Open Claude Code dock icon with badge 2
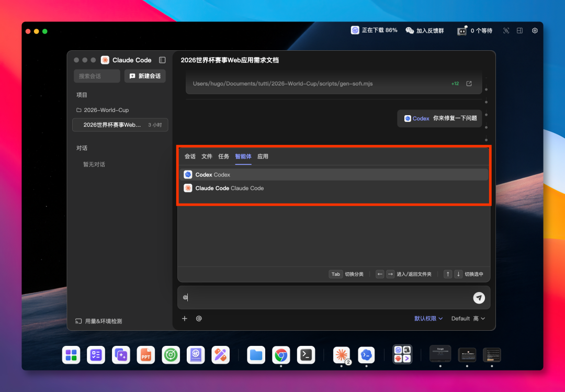Viewport: 565px width, 392px height. click(342, 355)
